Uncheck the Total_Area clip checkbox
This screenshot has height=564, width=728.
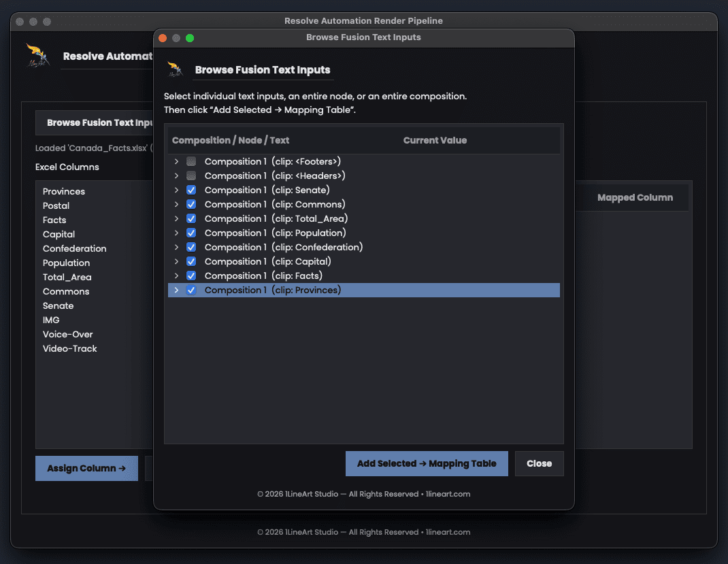click(x=191, y=218)
